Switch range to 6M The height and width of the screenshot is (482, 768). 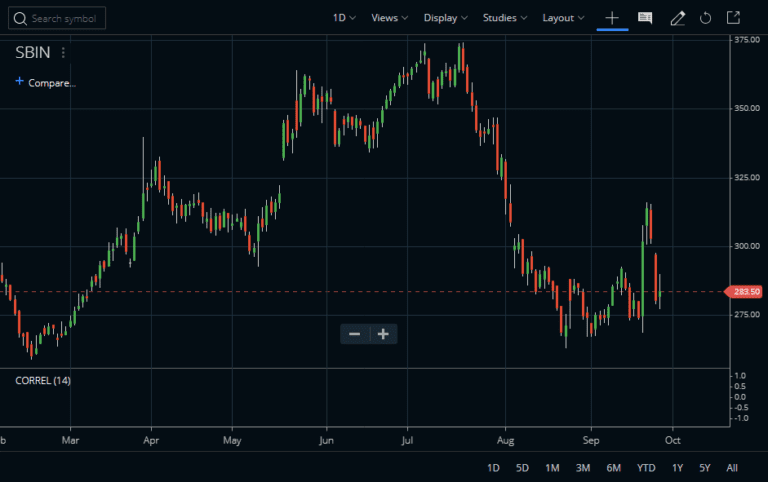(x=614, y=468)
